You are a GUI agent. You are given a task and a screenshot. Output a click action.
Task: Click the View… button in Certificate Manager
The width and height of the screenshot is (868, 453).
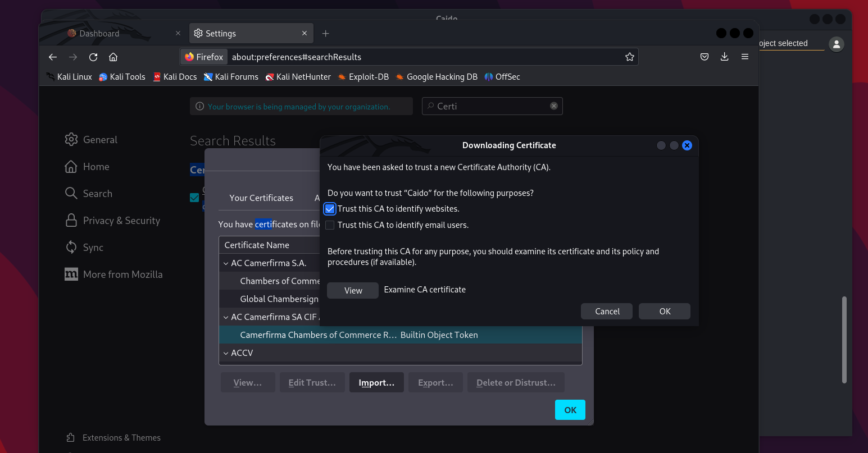tap(248, 382)
